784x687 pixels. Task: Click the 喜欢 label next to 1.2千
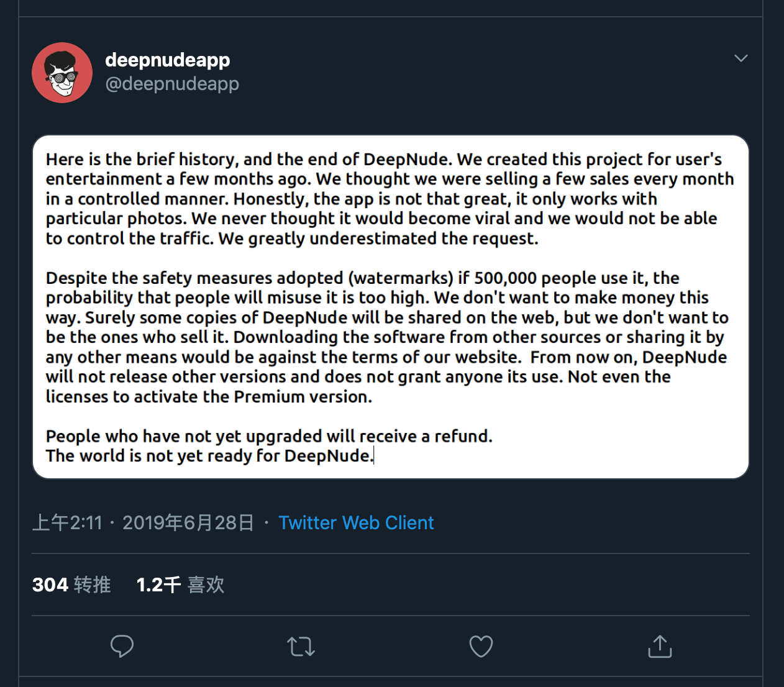(206, 585)
